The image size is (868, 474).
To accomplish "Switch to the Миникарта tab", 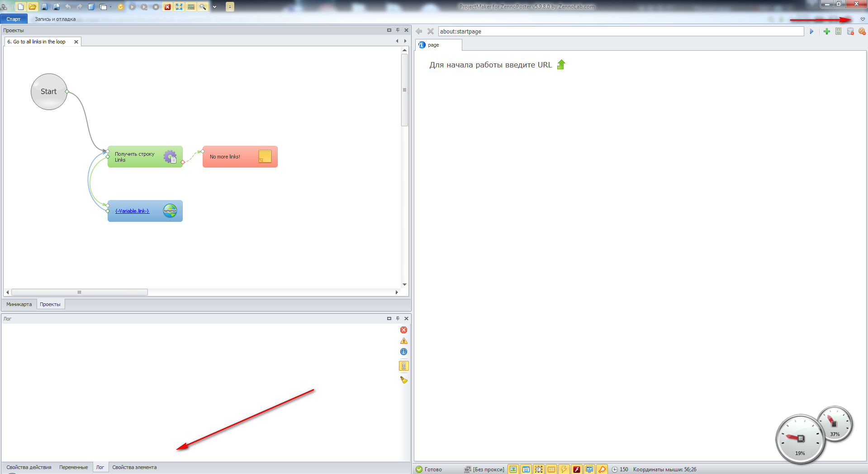I will pos(19,304).
